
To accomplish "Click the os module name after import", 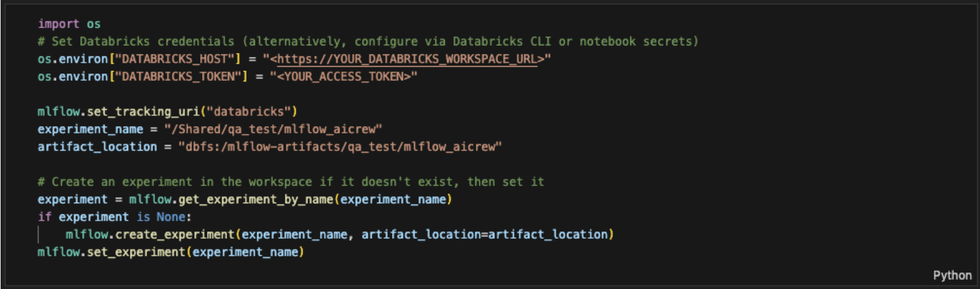I will coord(93,24).
